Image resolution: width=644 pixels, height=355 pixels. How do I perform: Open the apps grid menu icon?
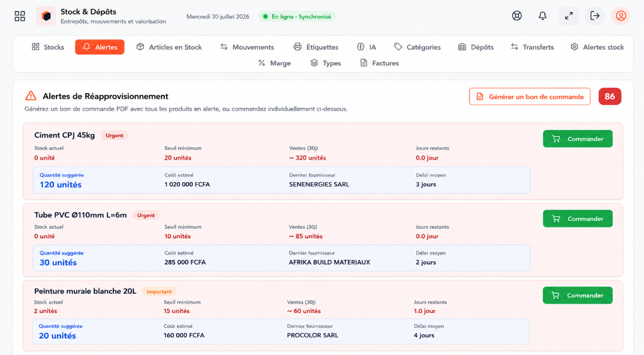click(19, 16)
